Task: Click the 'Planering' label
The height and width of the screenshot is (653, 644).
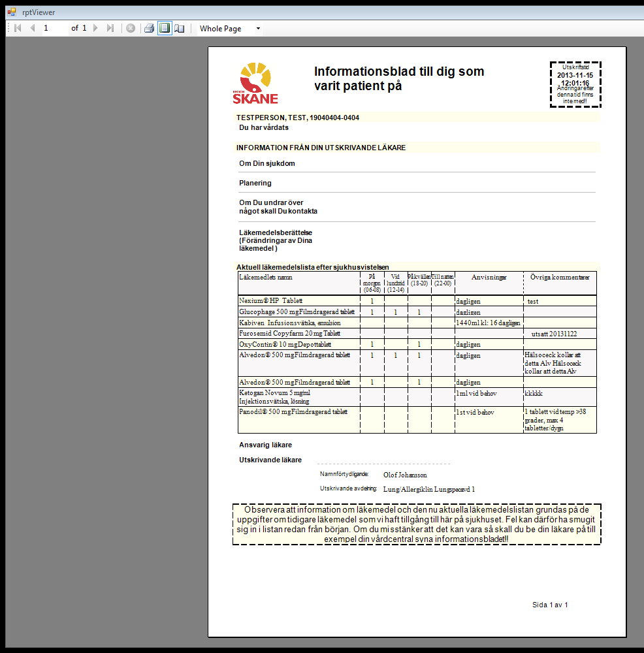Action: point(255,183)
